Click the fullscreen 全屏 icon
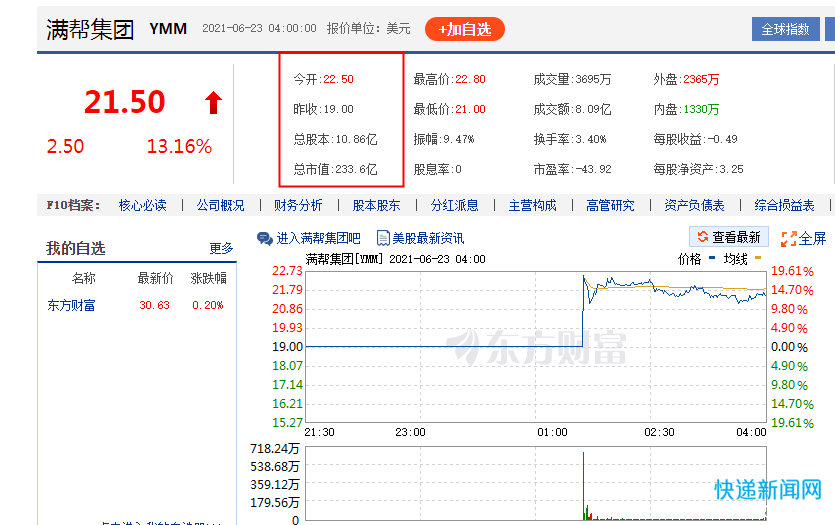 click(788, 239)
